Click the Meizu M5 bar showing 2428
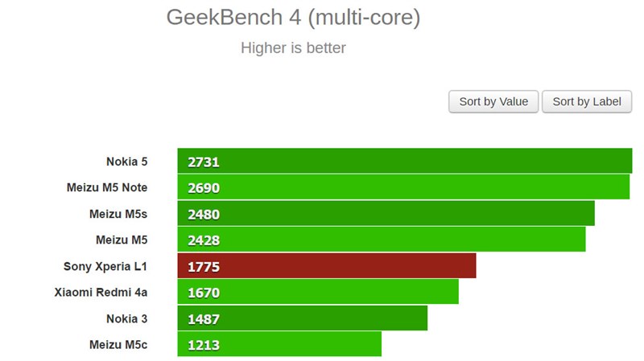The width and height of the screenshot is (644, 361). coord(382,240)
